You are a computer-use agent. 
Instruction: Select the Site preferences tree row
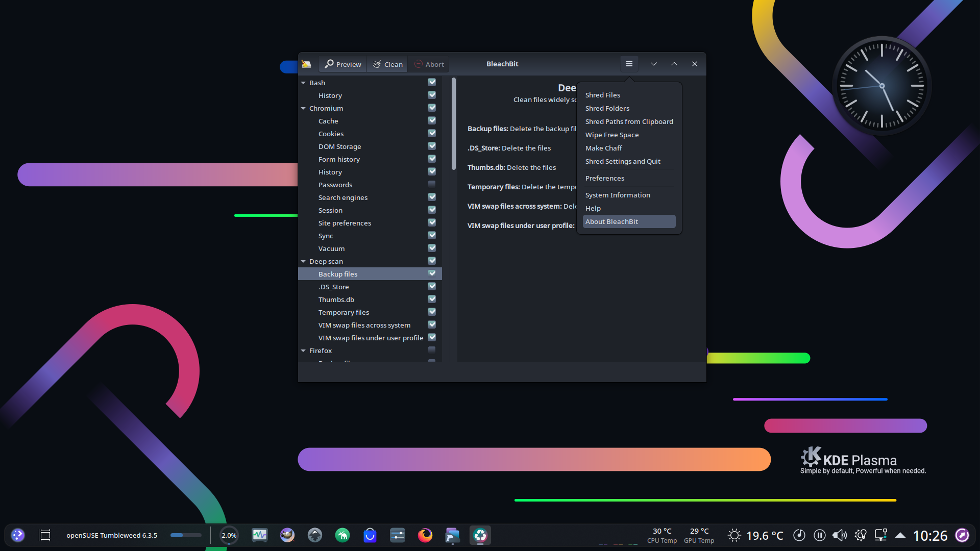(x=370, y=223)
